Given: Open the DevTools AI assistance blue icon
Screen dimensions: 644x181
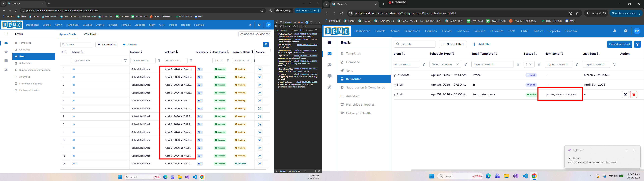Looking at the screenshot, I should click(x=307, y=22).
